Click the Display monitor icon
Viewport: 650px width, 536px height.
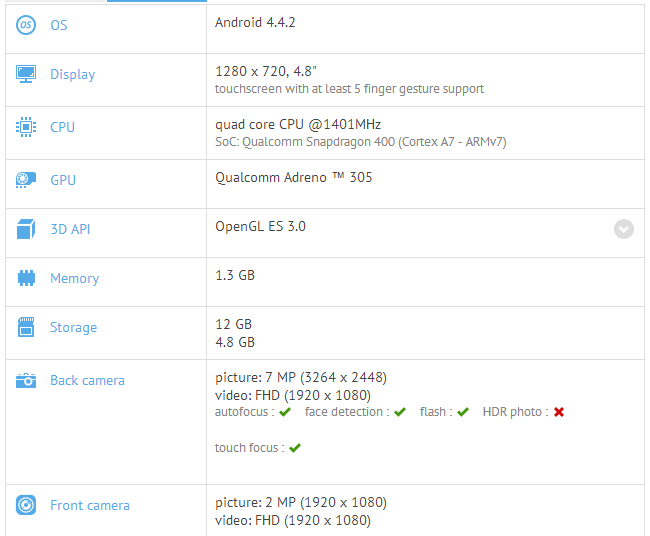coord(26,74)
